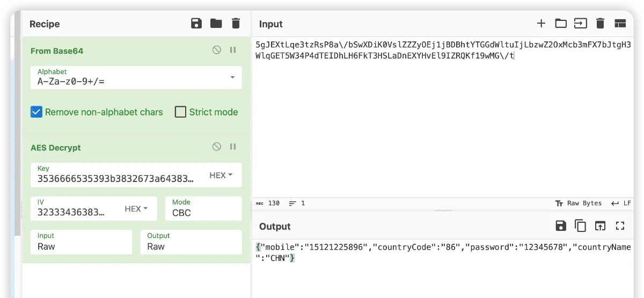Click the Recipe panel heading

click(x=45, y=24)
